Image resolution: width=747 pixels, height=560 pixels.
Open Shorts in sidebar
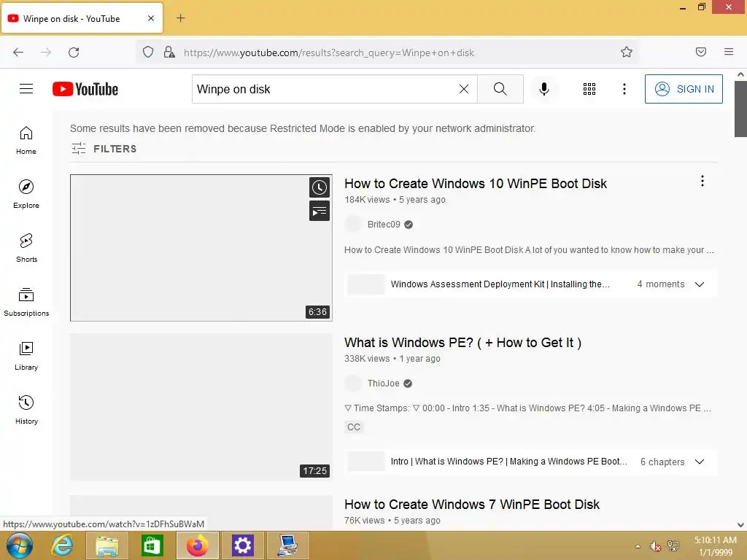pyautogui.click(x=26, y=248)
